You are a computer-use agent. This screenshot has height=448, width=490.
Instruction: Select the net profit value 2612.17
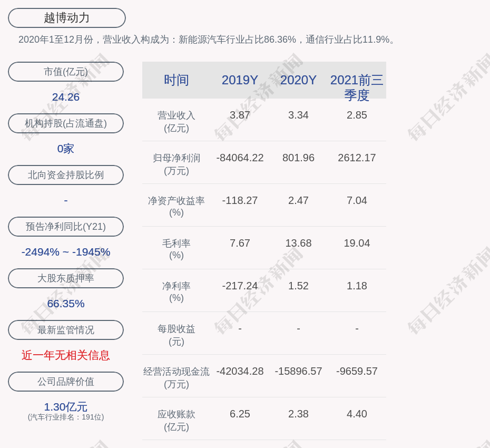point(357,158)
